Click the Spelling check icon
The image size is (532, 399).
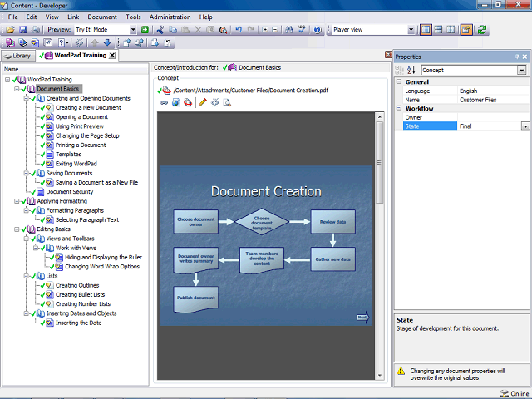(303, 30)
